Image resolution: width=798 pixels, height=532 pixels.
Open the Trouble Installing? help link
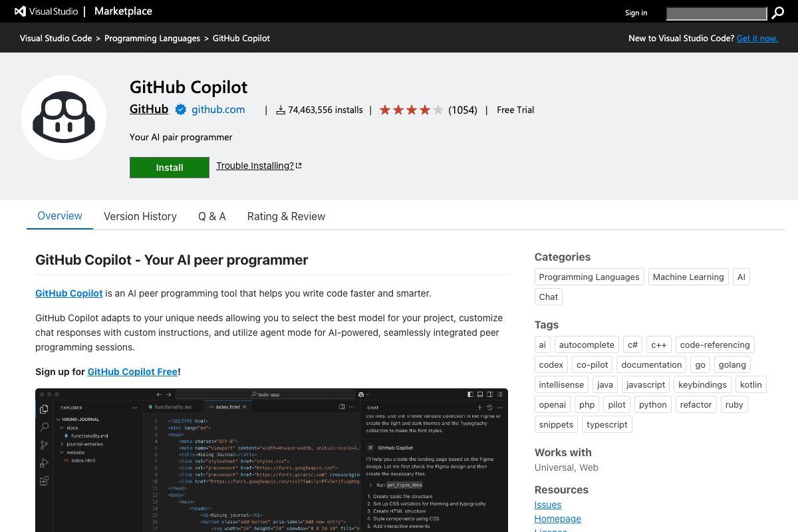(255, 166)
